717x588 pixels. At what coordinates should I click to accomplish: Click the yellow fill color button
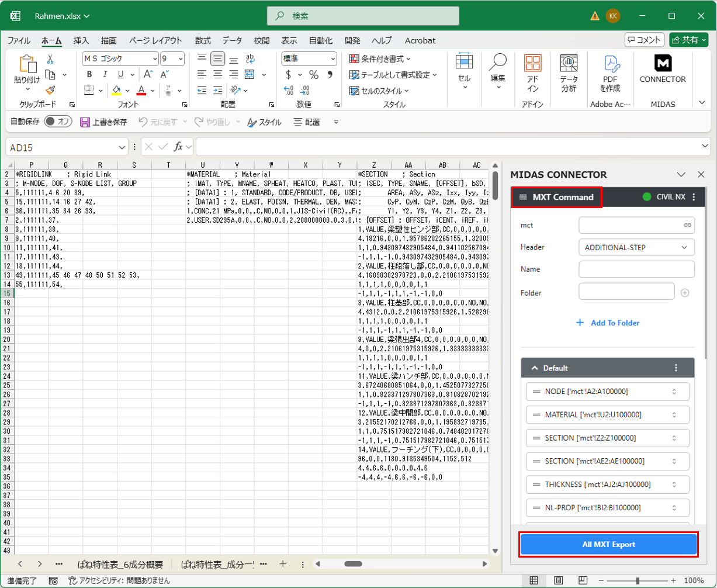(x=116, y=91)
